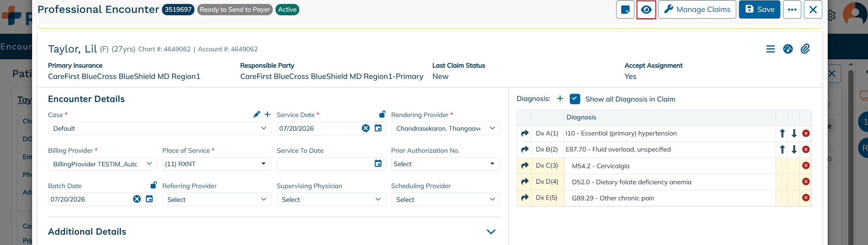Click the Save button

[760, 10]
